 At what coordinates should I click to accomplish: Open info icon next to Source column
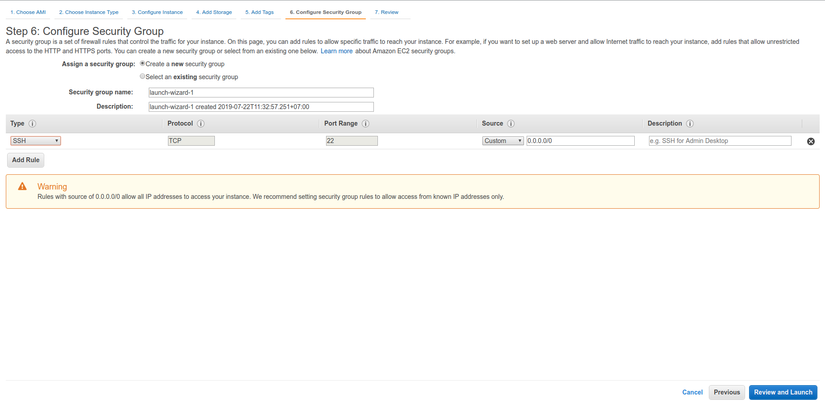point(510,124)
